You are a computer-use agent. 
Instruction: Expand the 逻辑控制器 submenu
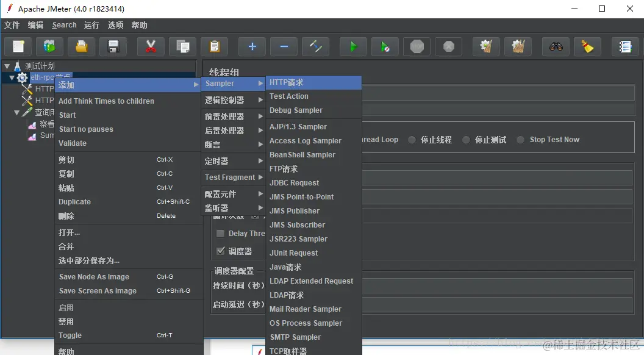[x=234, y=100]
